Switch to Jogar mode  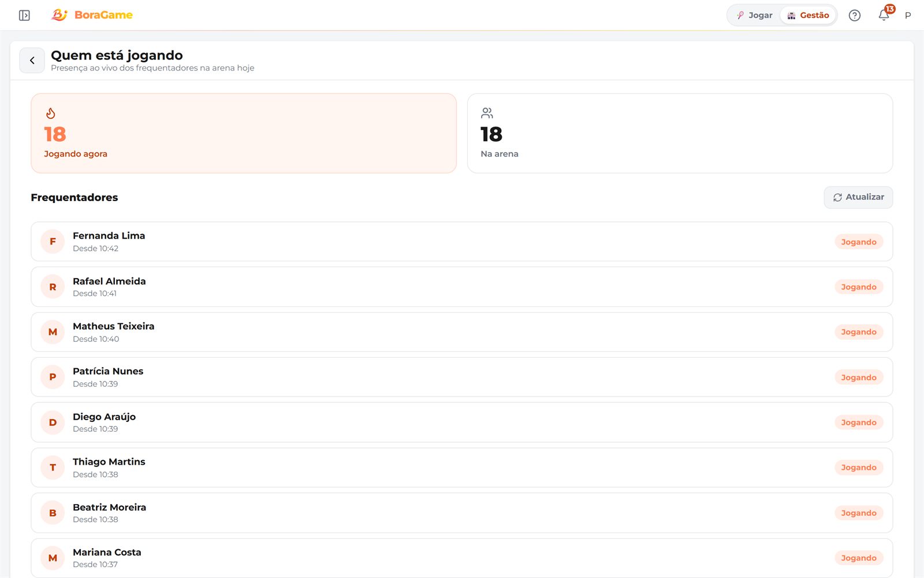pyautogui.click(x=754, y=16)
